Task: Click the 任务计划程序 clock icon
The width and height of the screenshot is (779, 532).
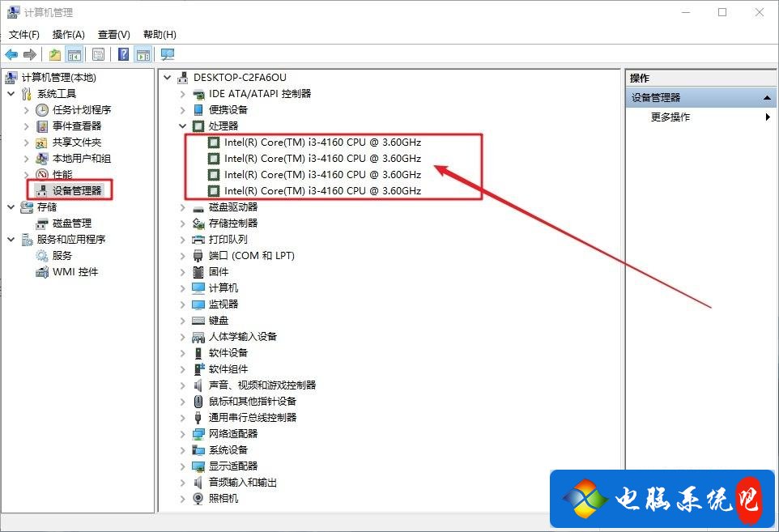Action: point(42,110)
